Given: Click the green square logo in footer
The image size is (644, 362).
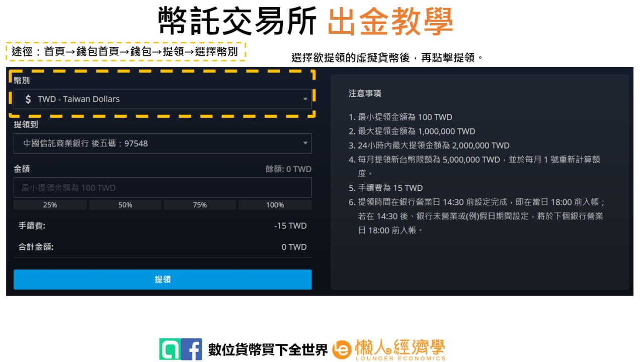Looking at the screenshot, I should tap(169, 349).
